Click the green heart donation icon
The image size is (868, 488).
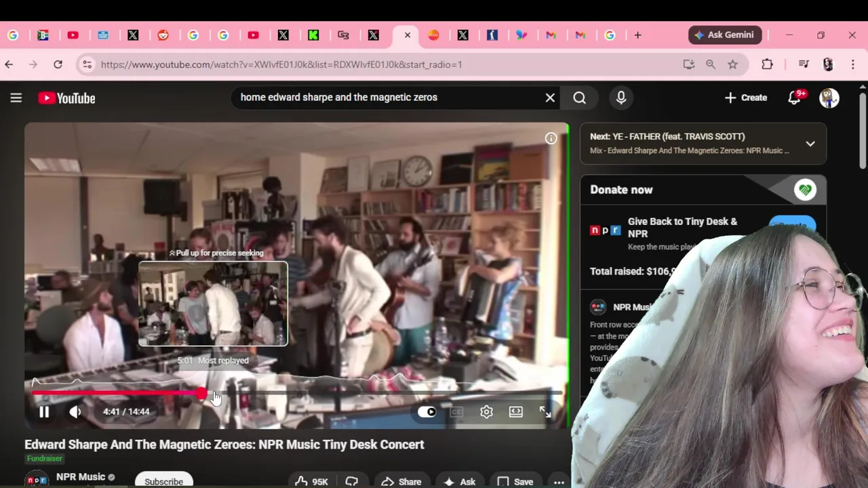coord(805,190)
